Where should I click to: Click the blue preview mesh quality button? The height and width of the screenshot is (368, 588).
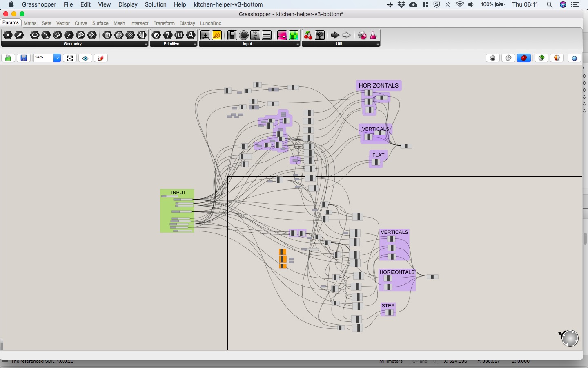(575, 58)
